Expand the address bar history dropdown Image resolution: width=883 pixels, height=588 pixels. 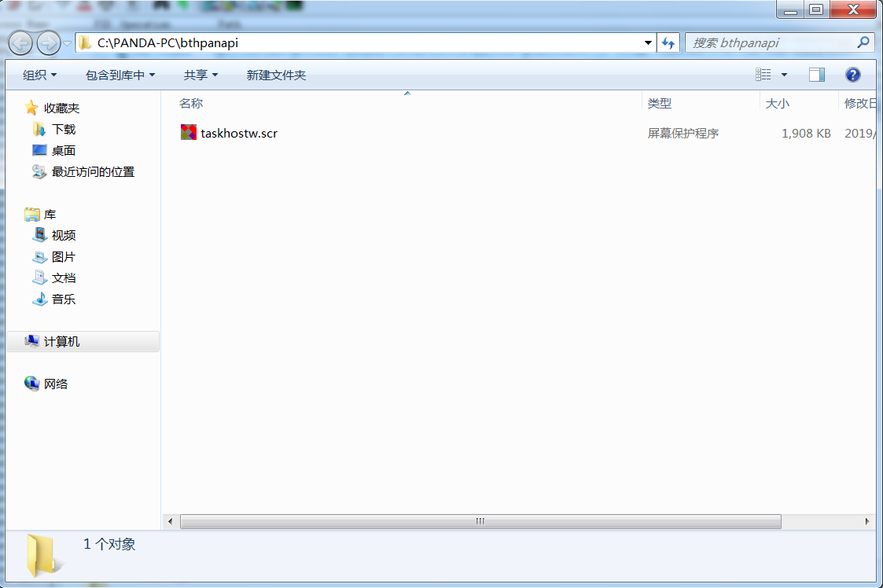[648, 42]
